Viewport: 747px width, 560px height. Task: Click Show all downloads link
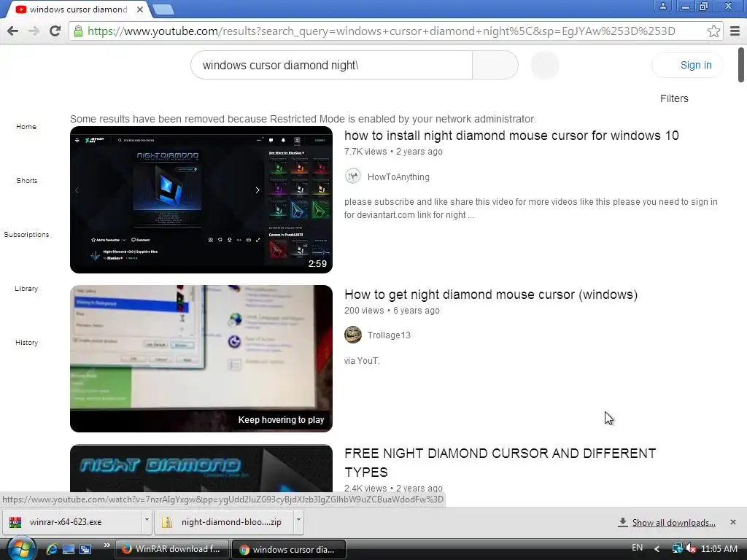(x=673, y=523)
